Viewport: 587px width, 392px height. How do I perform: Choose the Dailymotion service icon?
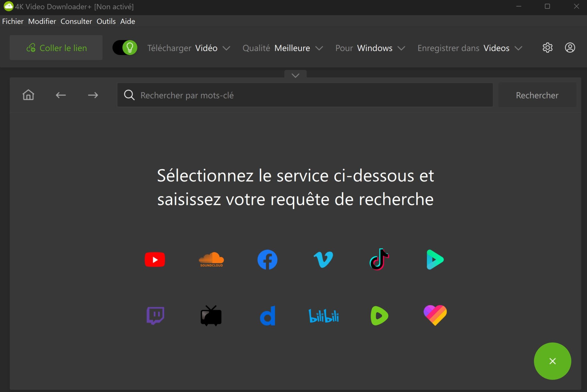(x=267, y=316)
